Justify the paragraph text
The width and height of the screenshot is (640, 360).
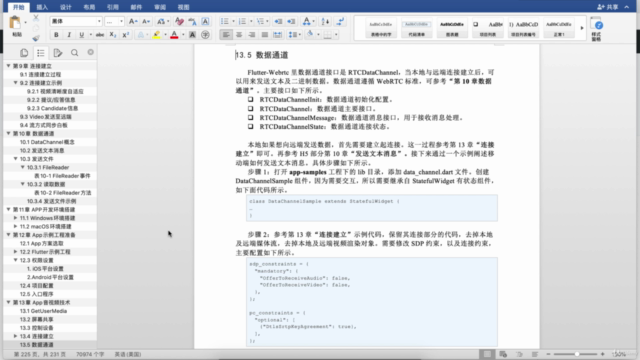pos(265,35)
